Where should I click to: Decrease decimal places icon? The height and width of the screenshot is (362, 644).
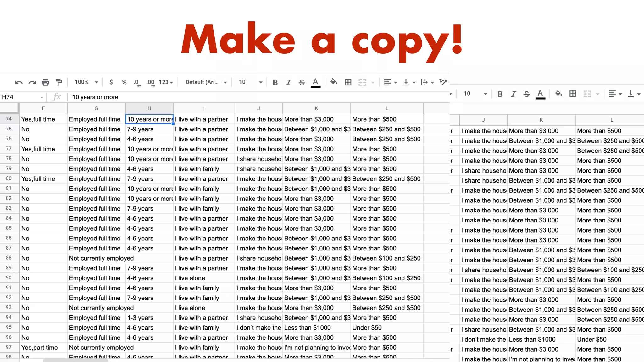pos(136,83)
